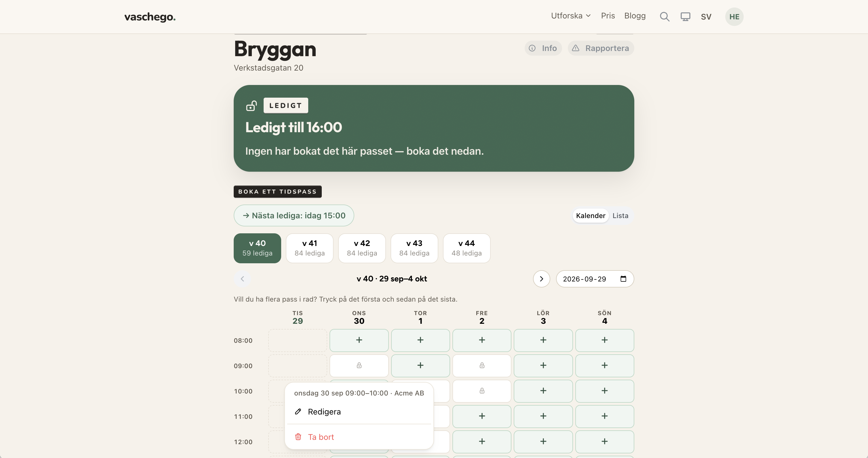Book the plus slot Sunday 09:00
This screenshot has height=458, width=868.
tap(604, 366)
